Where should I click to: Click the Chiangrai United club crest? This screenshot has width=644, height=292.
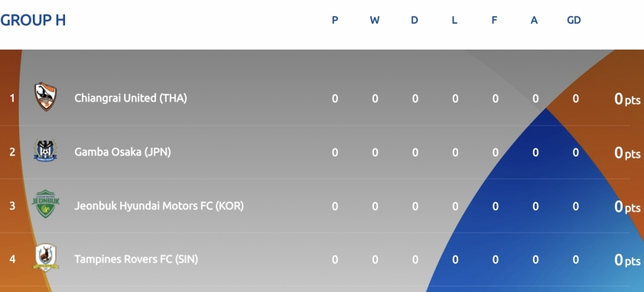click(46, 97)
